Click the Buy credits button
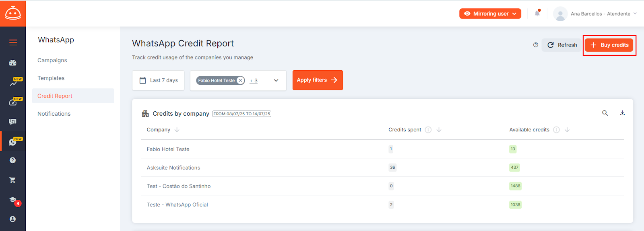This screenshot has height=231, width=644. click(x=609, y=45)
